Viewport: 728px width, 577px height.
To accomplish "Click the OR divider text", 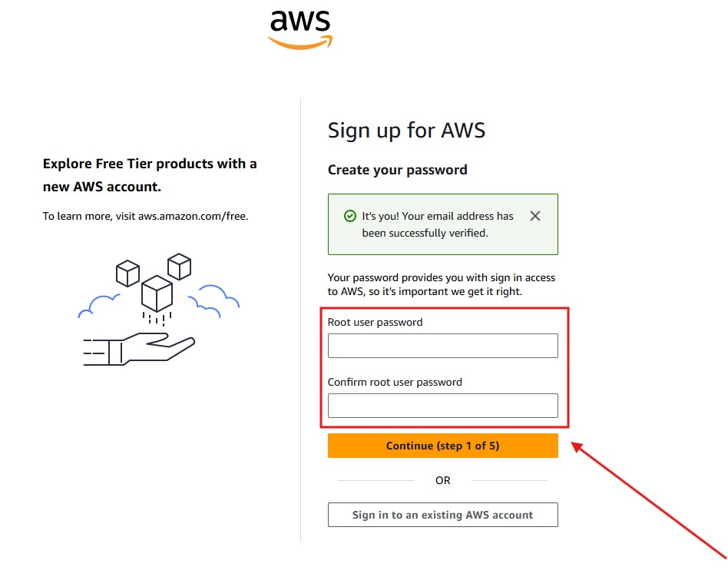I will tap(442, 480).
